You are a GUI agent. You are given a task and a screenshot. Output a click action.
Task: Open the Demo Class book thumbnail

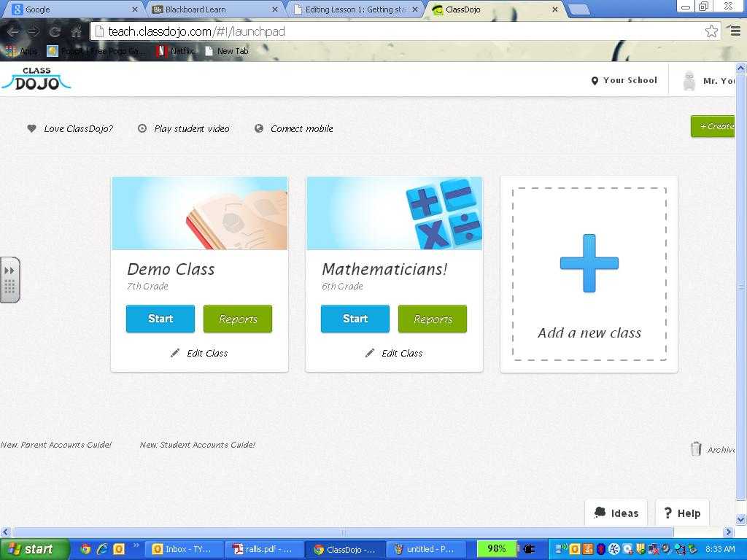click(x=200, y=214)
